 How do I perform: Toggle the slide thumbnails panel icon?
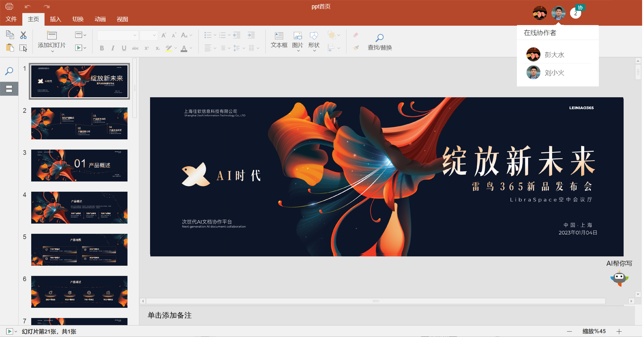pyautogui.click(x=9, y=89)
